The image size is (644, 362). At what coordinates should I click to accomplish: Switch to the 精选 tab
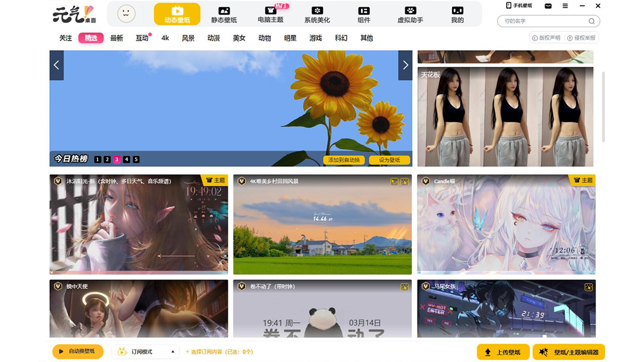(x=91, y=38)
